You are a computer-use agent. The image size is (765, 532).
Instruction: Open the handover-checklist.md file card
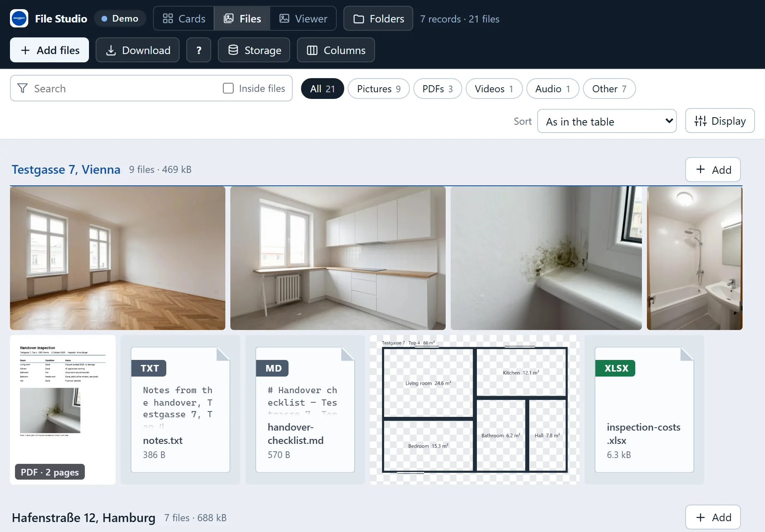(x=305, y=410)
